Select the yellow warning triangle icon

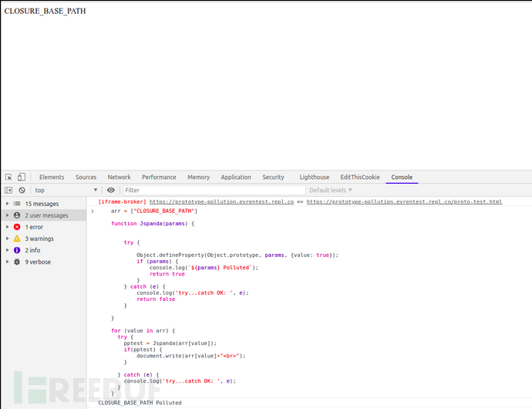(17, 238)
